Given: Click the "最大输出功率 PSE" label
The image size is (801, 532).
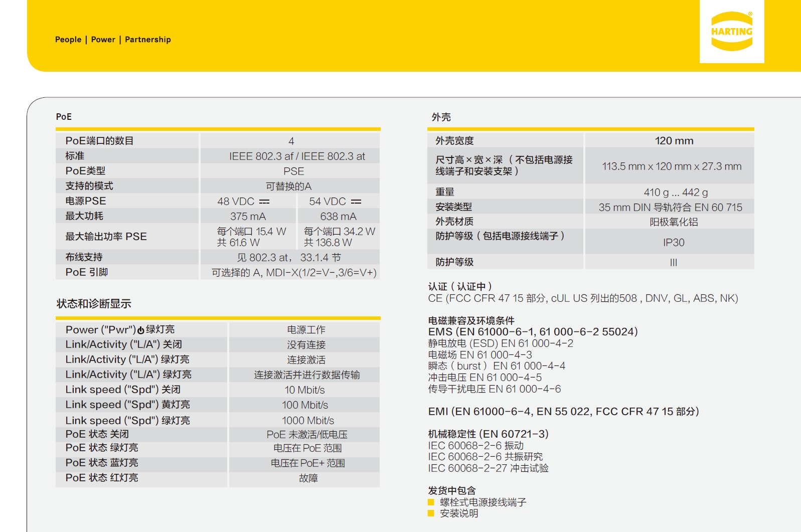Looking at the screenshot, I should pos(106,237).
